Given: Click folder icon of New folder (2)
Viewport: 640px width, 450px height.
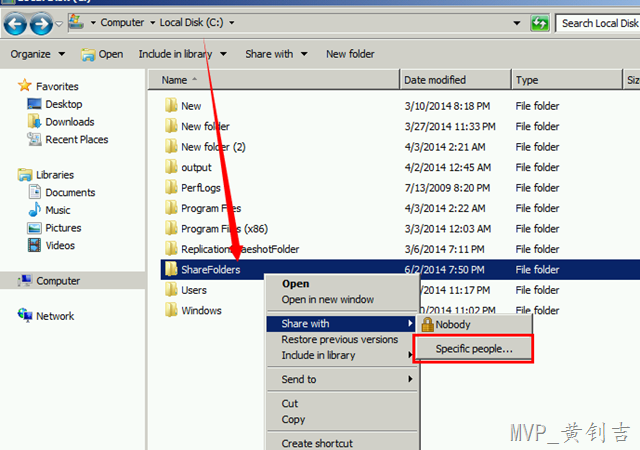Looking at the screenshot, I should tap(171, 146).
